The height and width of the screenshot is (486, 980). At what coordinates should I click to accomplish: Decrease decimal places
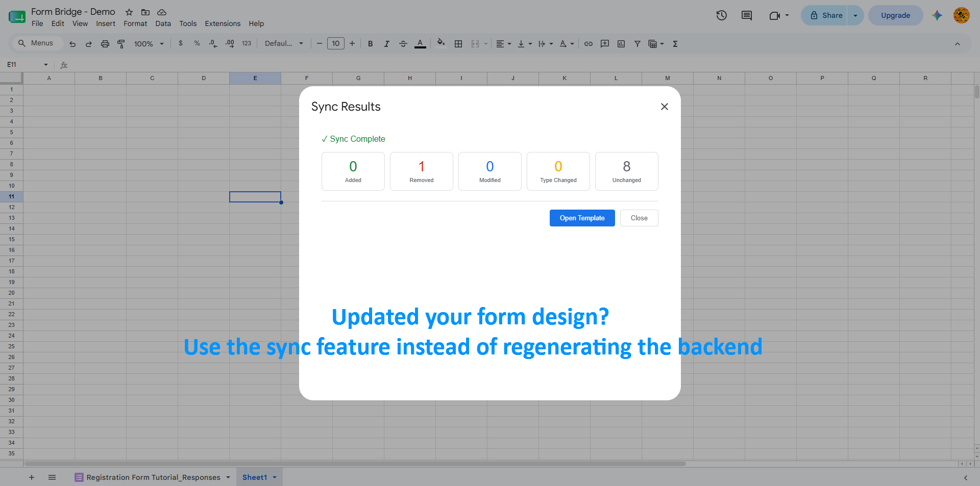pos(213,43)
